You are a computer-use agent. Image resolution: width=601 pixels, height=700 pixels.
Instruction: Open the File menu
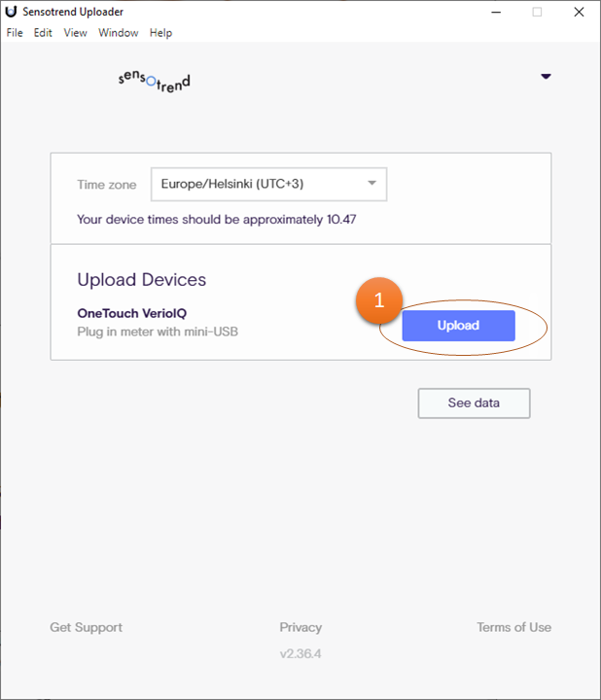pyautogui.click(x=15, y=33)
